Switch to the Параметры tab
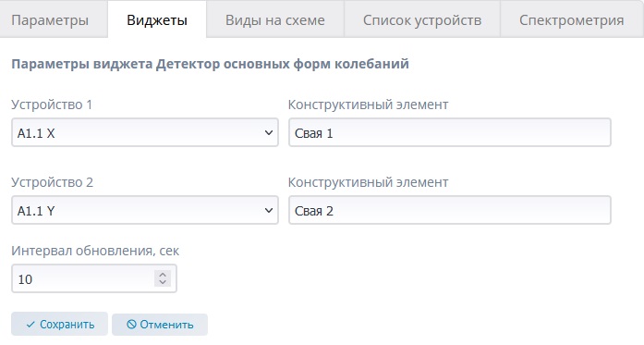644x345 pixels. [x=50, y=20]
